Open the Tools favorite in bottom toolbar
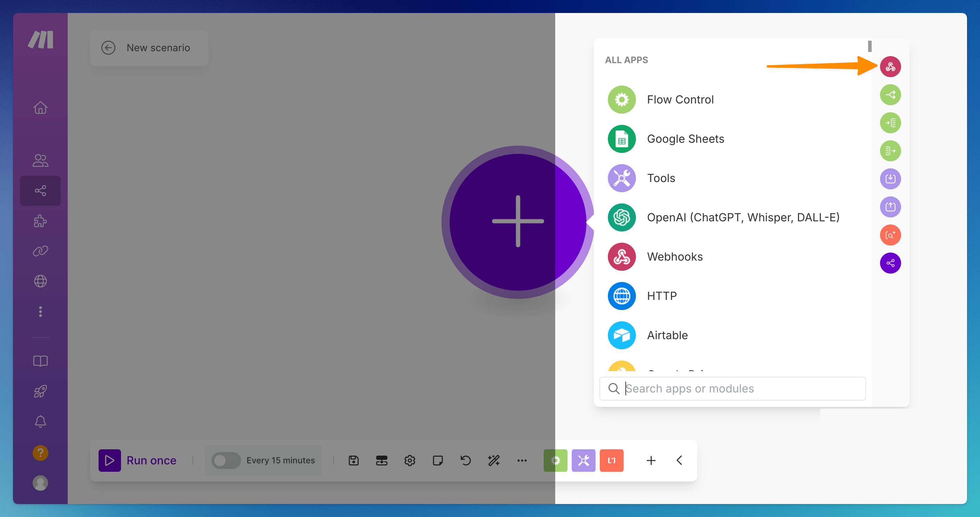Viewport: 980px width, 517px height. (583, 460)
